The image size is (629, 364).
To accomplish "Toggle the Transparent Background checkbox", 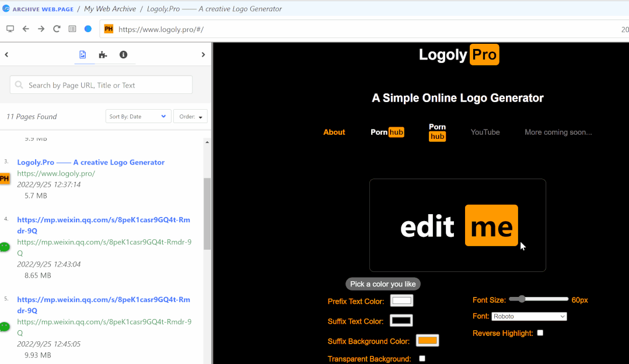I will click(x=422, y=358).
